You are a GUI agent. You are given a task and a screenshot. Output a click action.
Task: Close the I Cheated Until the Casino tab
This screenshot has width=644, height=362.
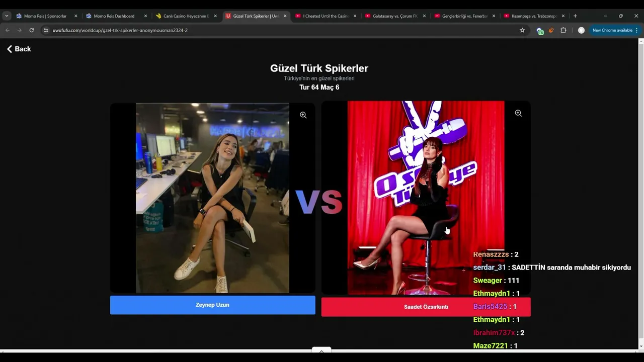[355, 16]
